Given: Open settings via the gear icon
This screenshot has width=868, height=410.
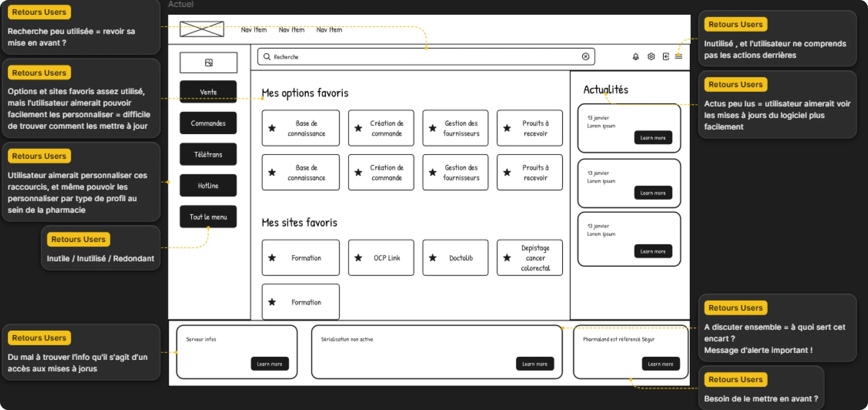Looking at the screenshot, I should tap(651, 56).
